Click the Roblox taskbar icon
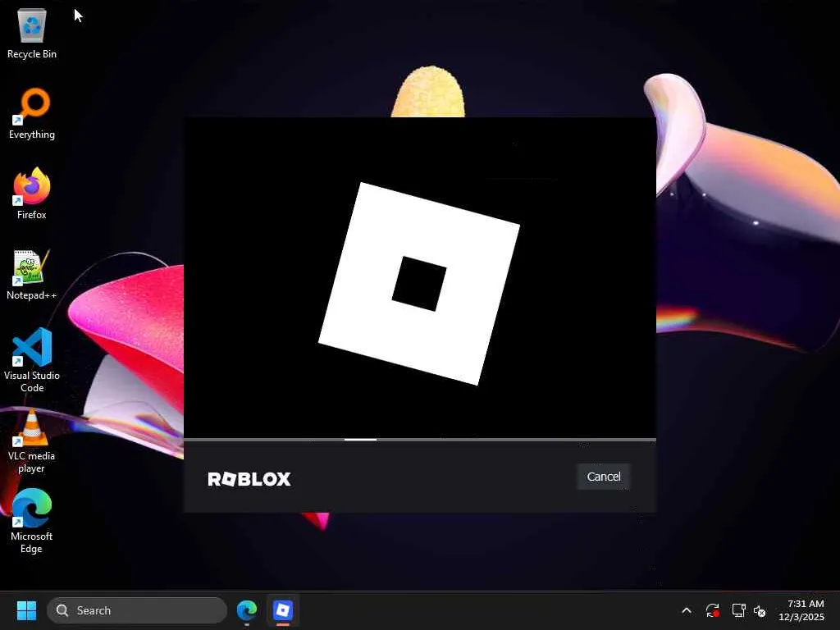 283,610
